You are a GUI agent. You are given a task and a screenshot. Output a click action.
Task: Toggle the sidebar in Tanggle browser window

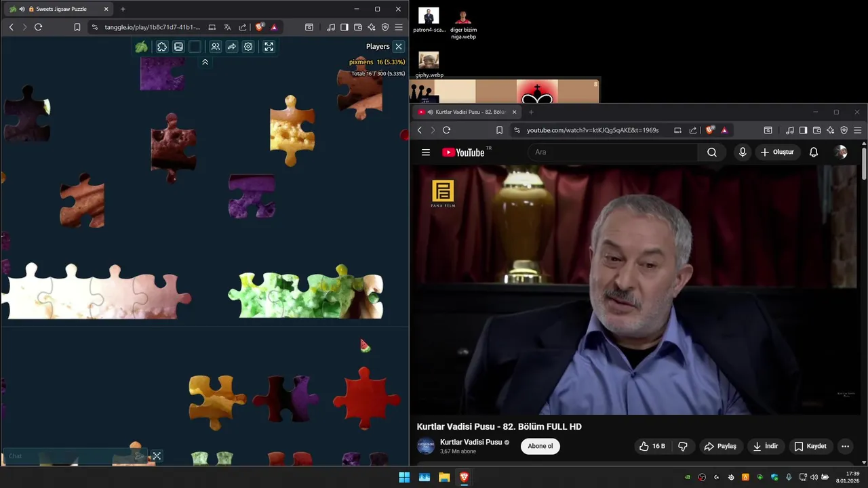pyautogui.click(x=344, y=27)
